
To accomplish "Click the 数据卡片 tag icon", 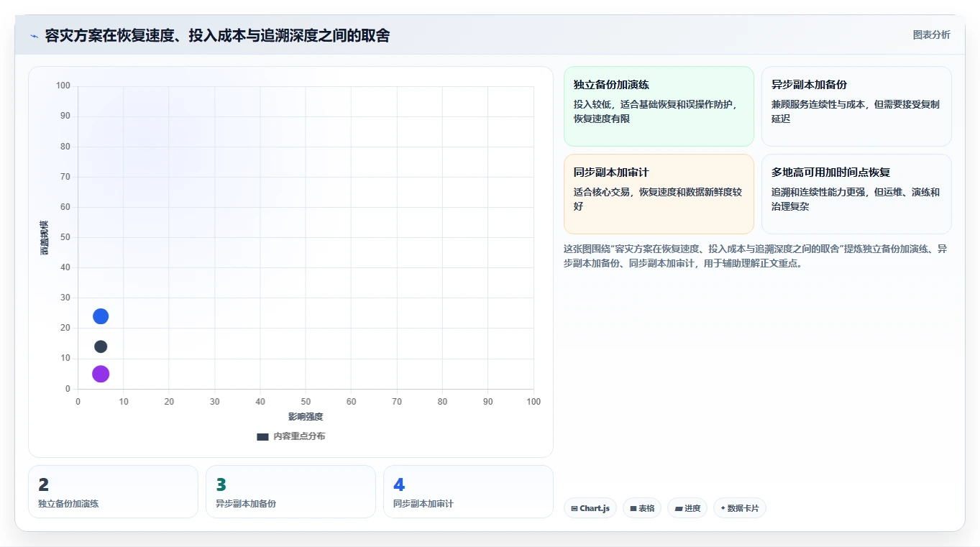I will (x=723, y=508).
